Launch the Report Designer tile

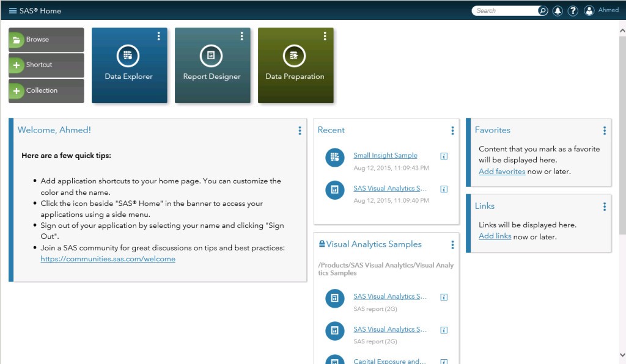212,65
